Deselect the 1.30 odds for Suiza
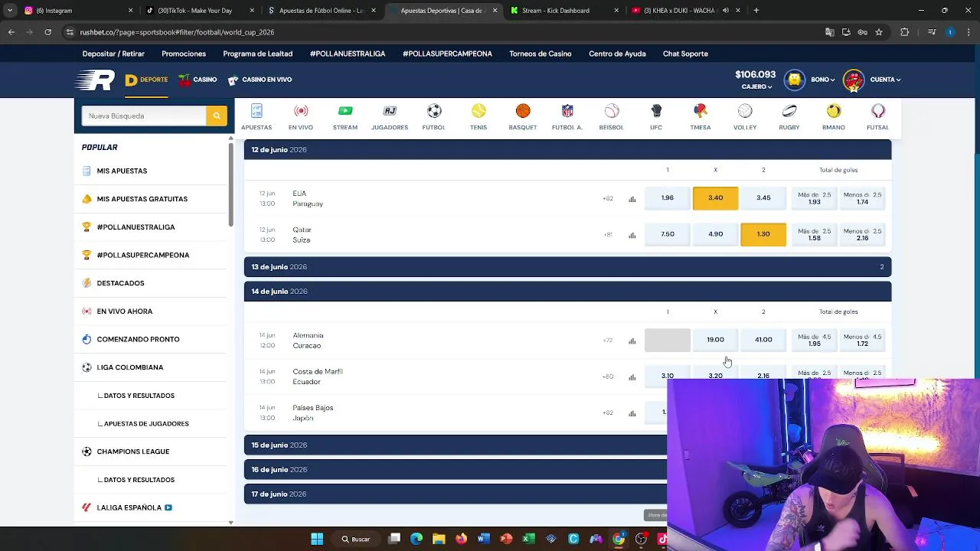The width and height of the screenshot is (980, 551). pyautogui.click(x=763, y=234)
